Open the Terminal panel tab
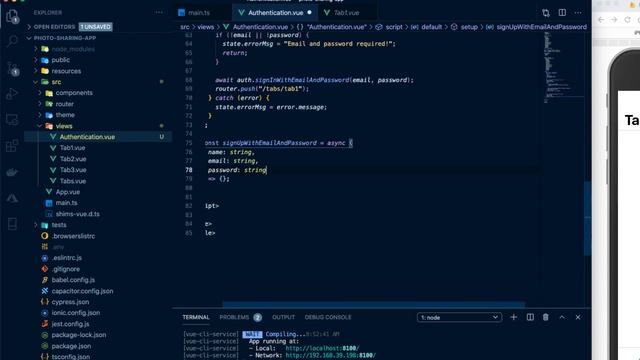This screenshot has height=360, width=640. coord(196,317)
